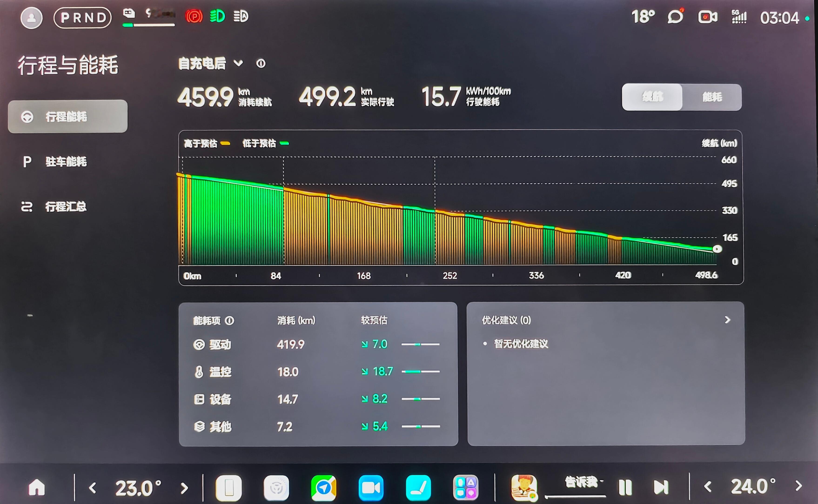
Task: Open the blue video camera app
Action: point(371,488)
